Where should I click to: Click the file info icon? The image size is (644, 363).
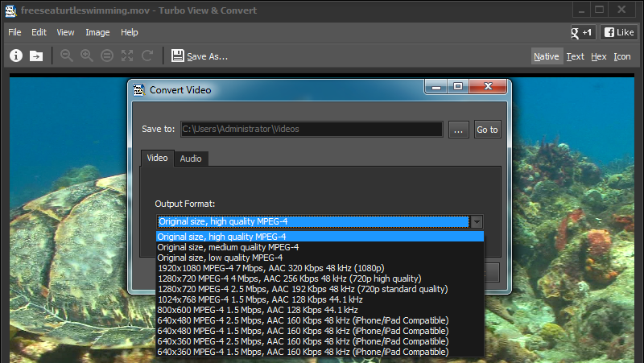click(x=16, y=56)
